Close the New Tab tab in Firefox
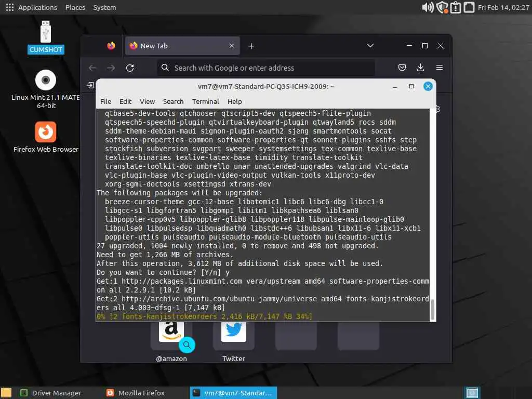This screenshot has width=532, height=399. [231, 46]
